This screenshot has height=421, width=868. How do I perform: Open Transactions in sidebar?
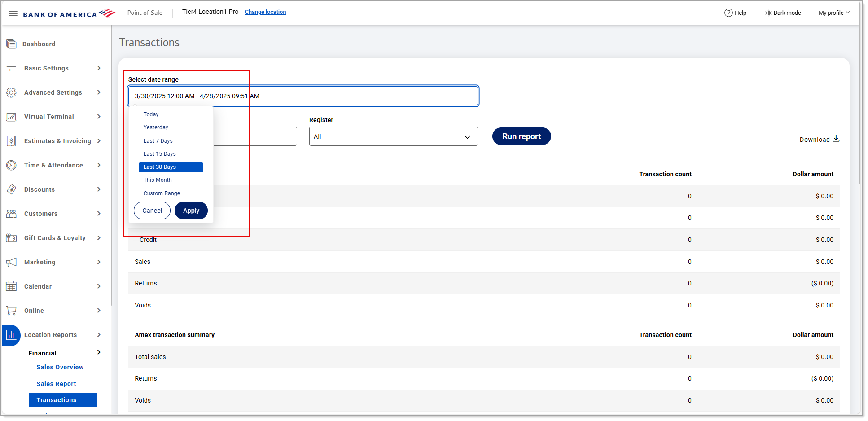[63, 400]
